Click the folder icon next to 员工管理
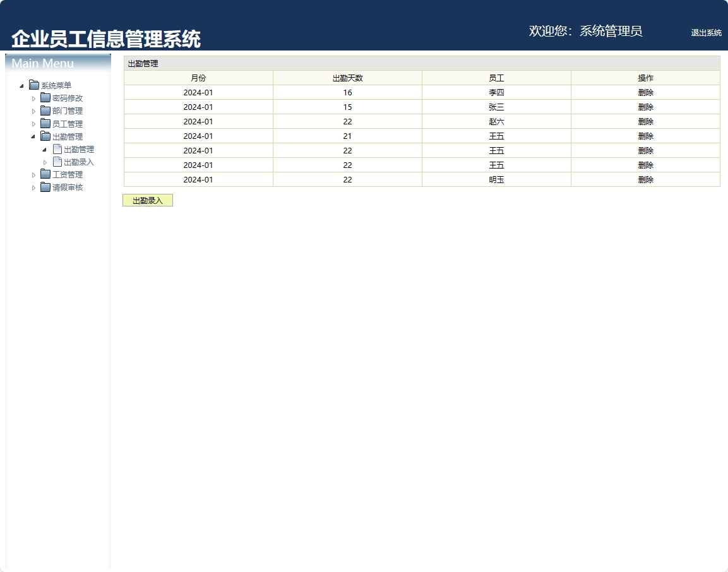The image size is (728, 572). point(45,123)
